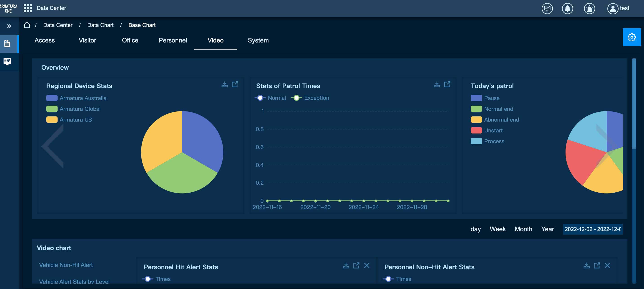Viewport: 644px width, 289px height.
Task: Open the notification bell icon
Action: pos(567,9)
